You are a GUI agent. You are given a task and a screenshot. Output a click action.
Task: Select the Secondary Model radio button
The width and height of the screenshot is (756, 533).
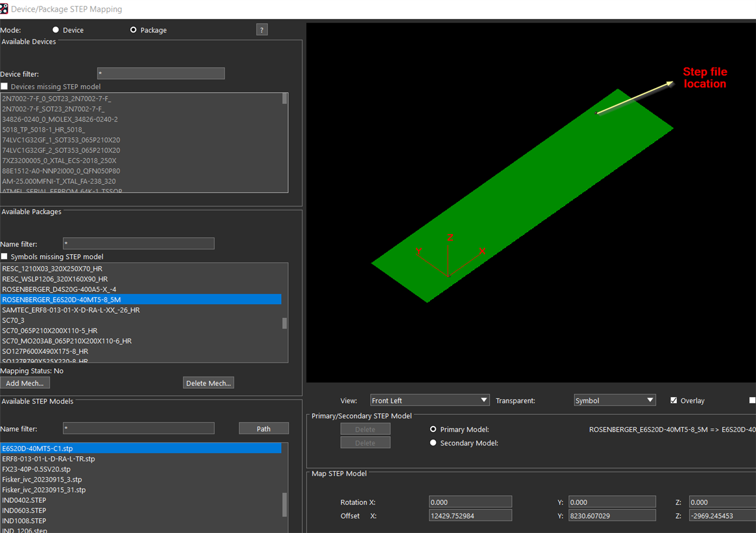pos(434,443)
